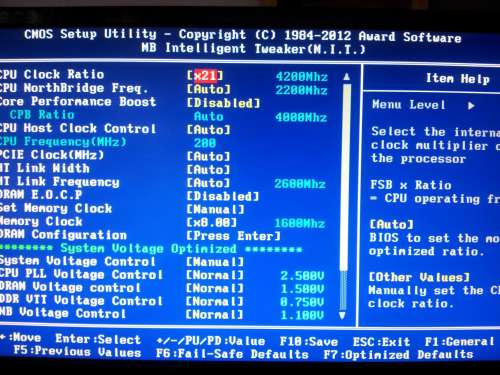Image resolution: width=500 pixels, height=375 pixels.
Task: Open the HT Link Width Auto value
Action: [209, 170]
